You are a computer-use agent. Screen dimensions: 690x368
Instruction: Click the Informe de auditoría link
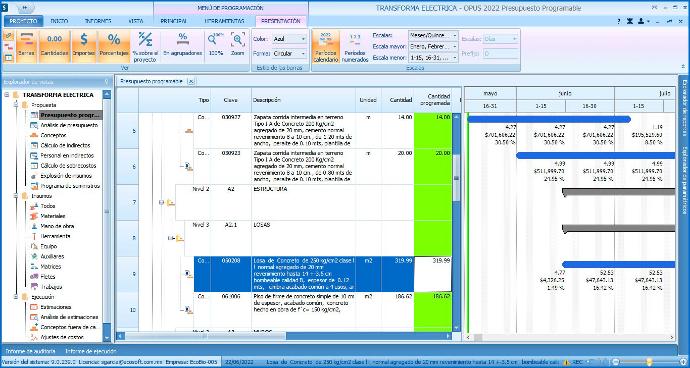click(30, 351)
